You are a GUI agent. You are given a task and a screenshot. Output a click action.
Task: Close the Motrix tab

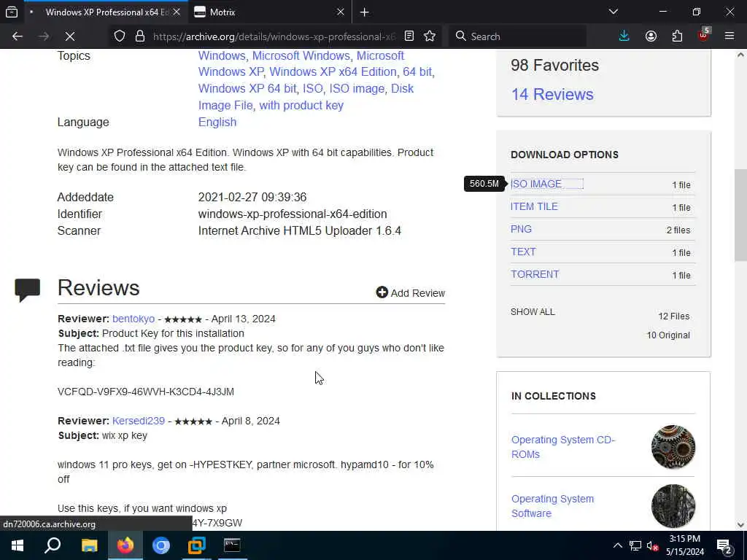tap(340, 12)
